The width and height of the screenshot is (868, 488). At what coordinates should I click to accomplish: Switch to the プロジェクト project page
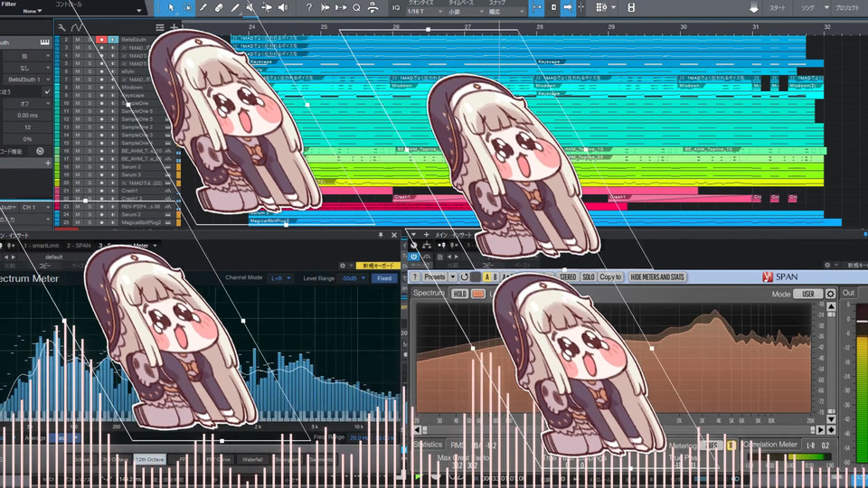point(847,8)
